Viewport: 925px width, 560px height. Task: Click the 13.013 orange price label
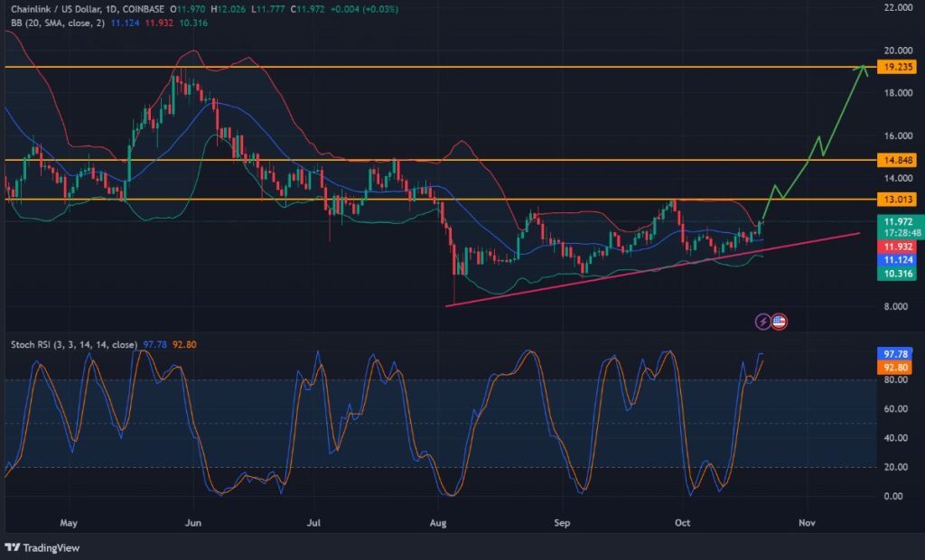897,200
